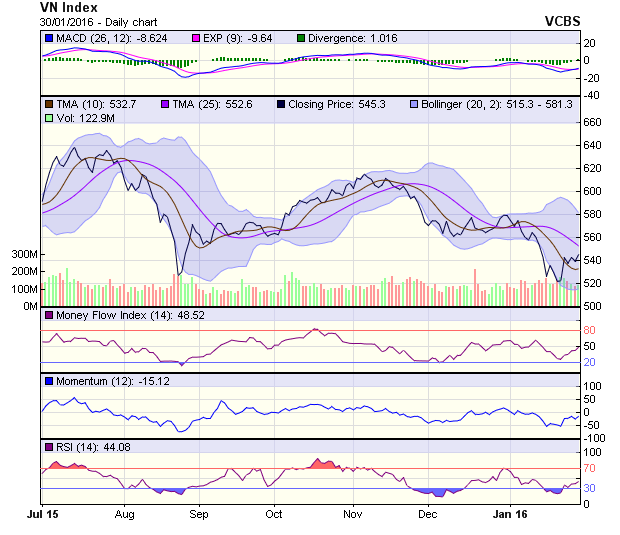
Task: Select the Money Flow Index (14) legend marker
Action: pos(48,316)
